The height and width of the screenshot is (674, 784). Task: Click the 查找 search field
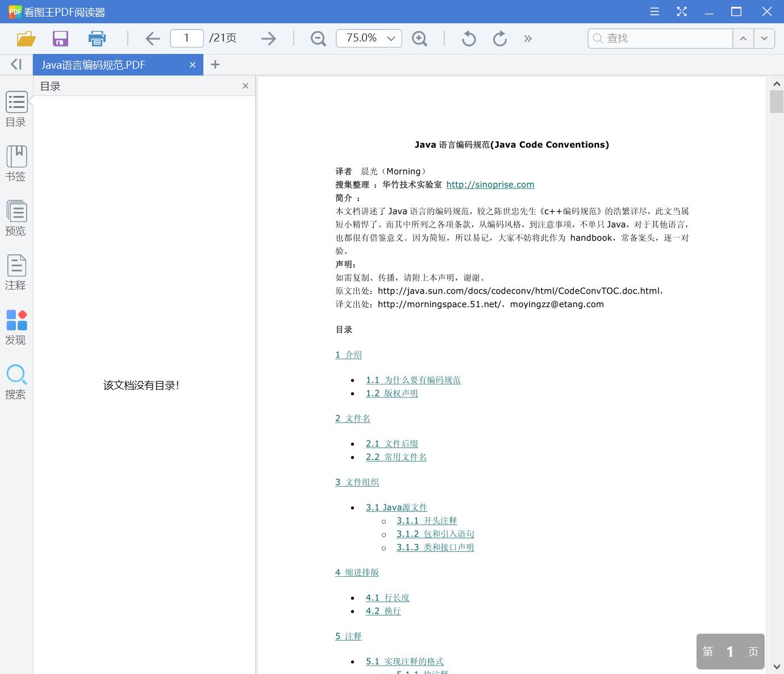660,38
